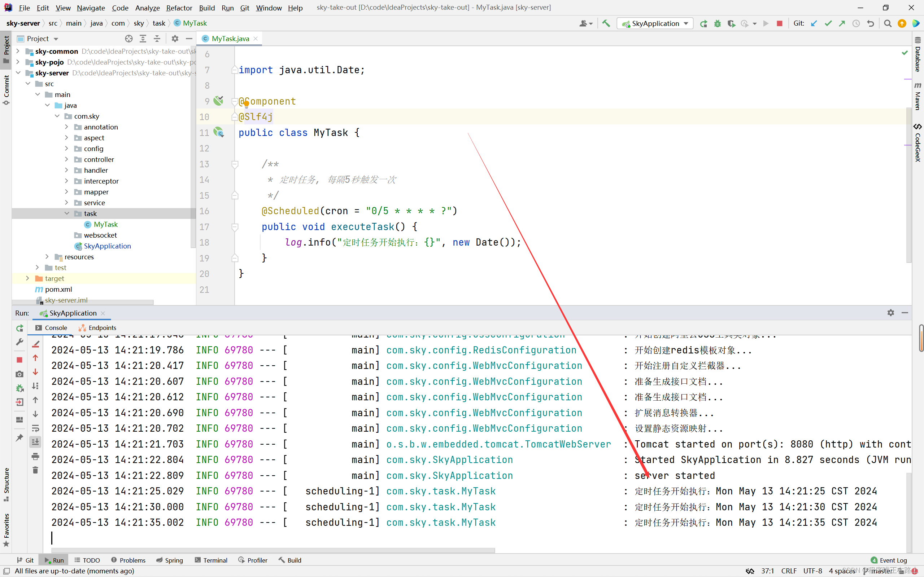The width and height of the screenshot is (924, 577).
Task: Expand the sky-common module node
Action: 18,51
